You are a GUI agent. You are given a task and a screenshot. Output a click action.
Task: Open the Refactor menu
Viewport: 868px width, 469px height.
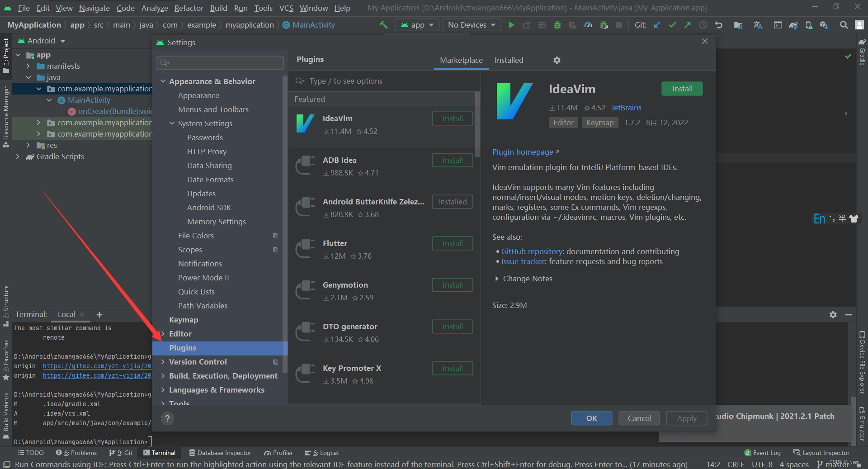[x=189, y=8]
